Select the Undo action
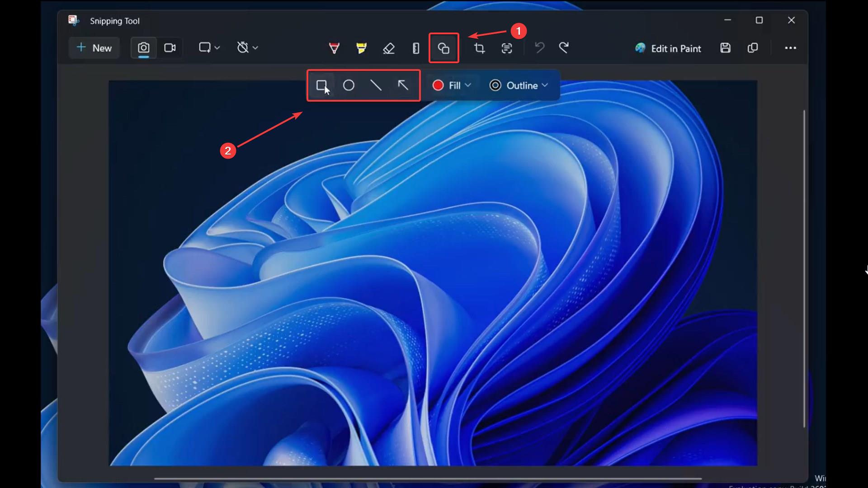The width and height of the screenshot is (868, 488). [539, 47]
